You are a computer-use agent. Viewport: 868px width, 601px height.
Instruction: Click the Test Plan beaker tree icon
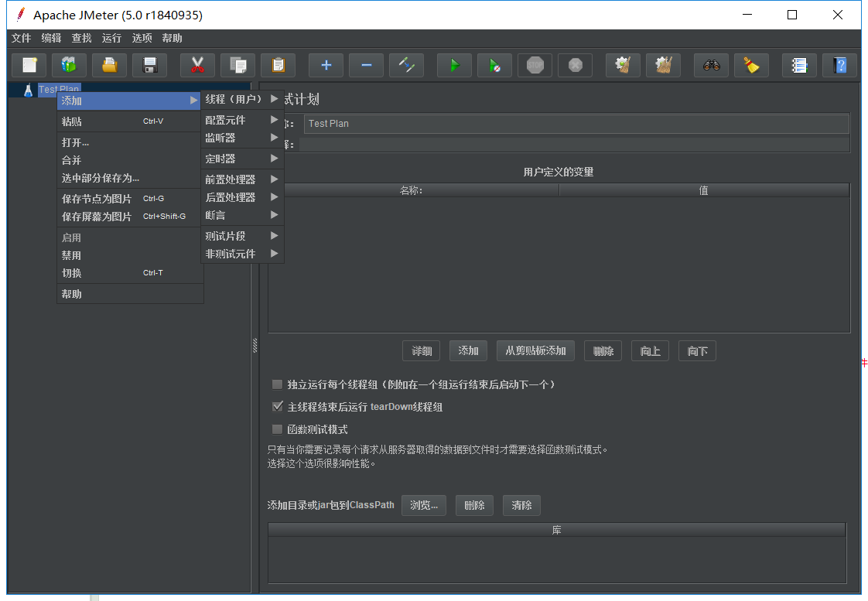pos(28,90)
